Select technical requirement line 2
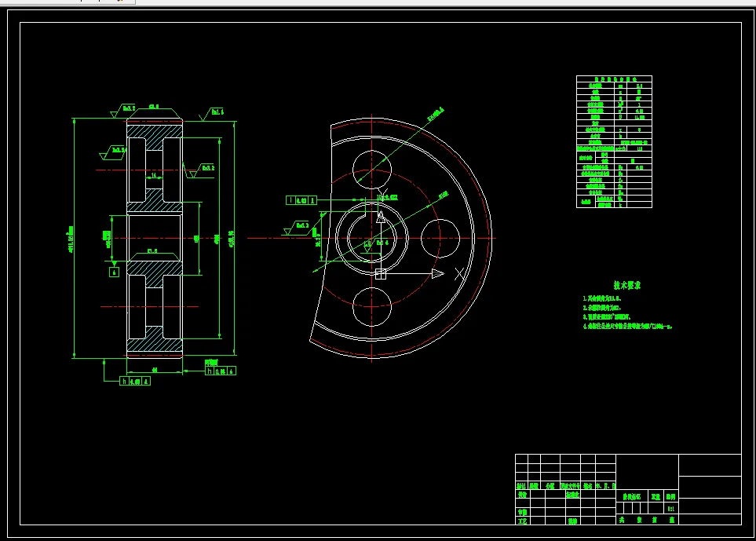Screen dimensions: 756x541 click(601, 308)
